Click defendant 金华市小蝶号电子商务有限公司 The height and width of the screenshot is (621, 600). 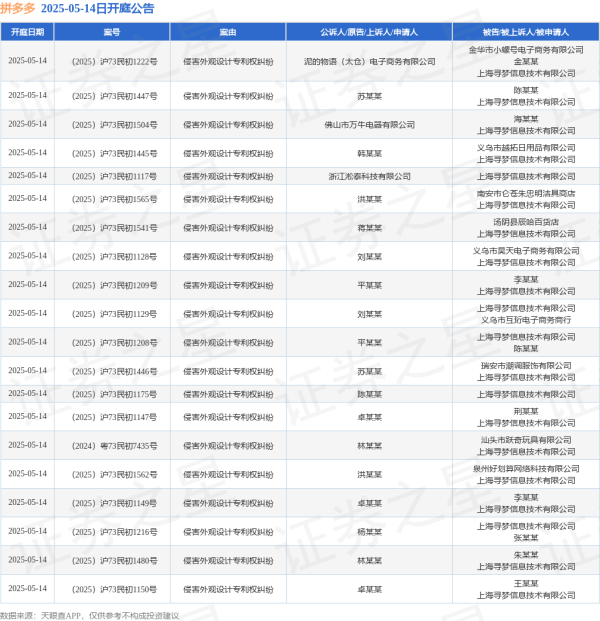point(526,50)
